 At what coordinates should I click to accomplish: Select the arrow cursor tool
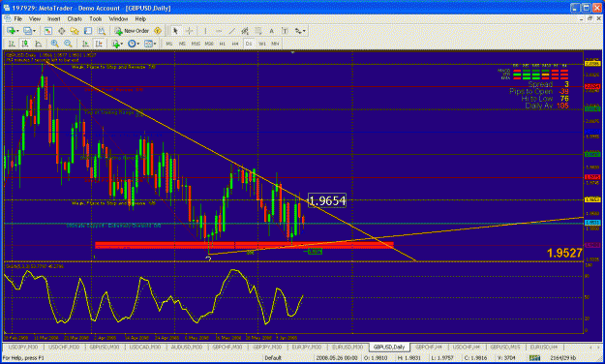175,31
